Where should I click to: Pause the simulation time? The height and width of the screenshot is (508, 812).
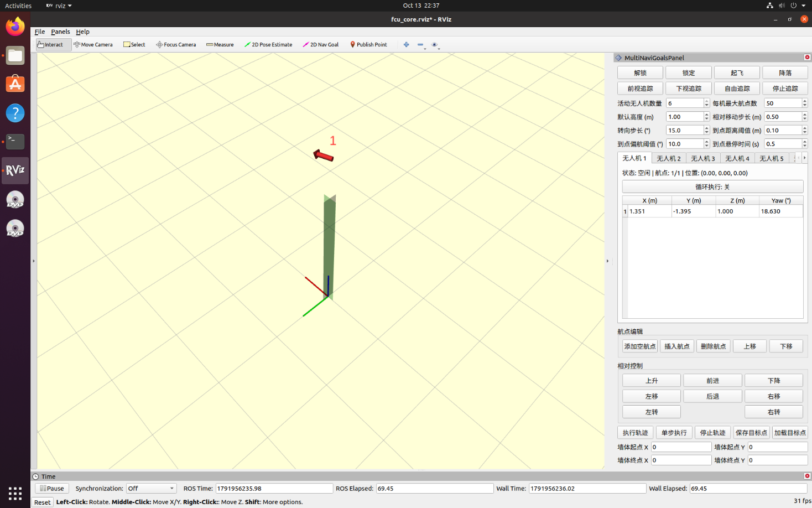52,489
